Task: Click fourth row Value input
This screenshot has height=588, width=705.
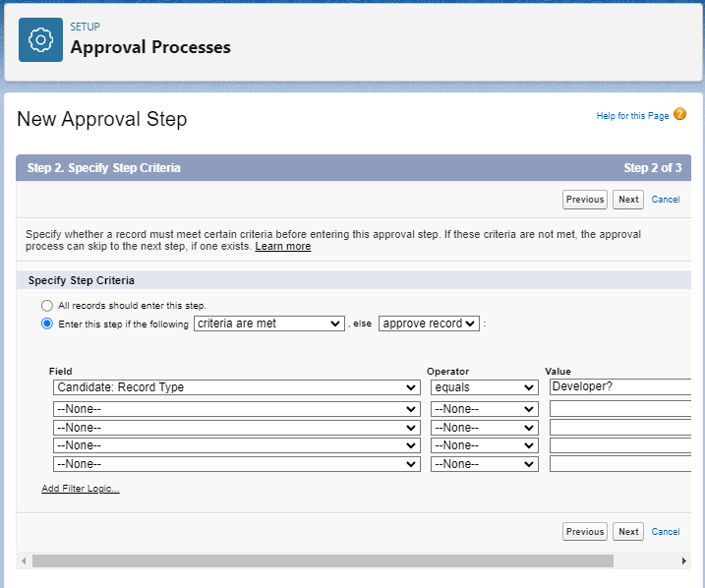Action: pyautogui.click(x=620, y=445)
